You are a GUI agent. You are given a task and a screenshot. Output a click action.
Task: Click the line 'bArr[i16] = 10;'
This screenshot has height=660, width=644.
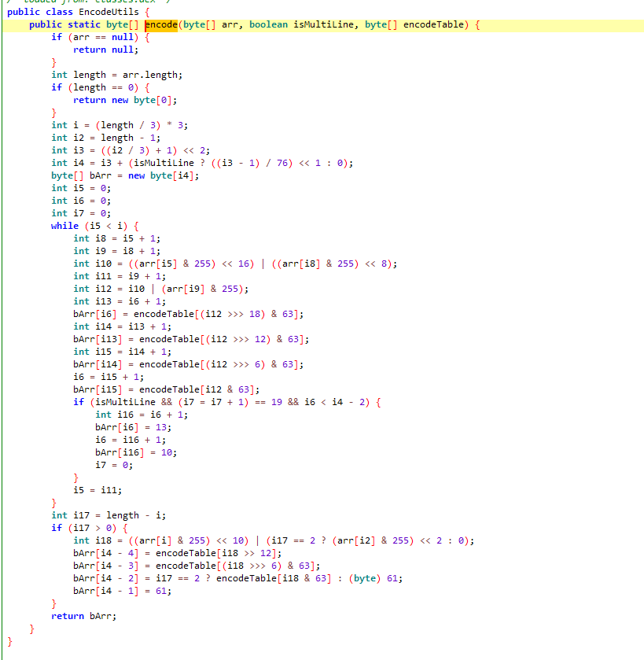coord(136,453)
